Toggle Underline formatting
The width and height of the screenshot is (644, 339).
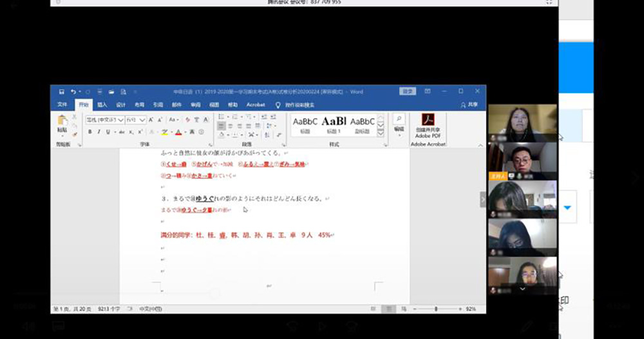click(108, 132)
